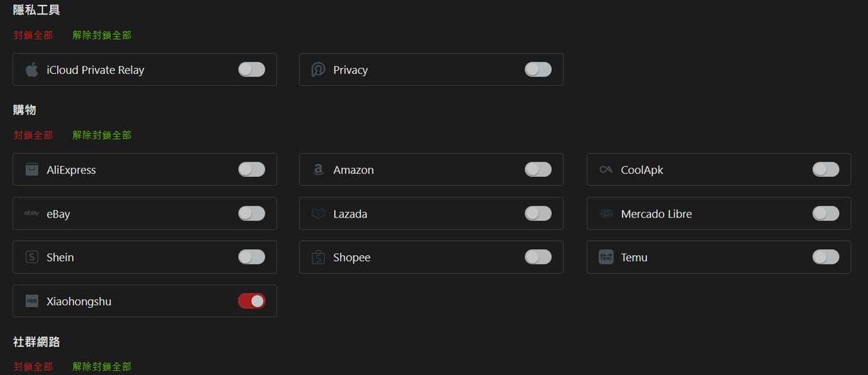
Task: Click 解除封鎖全部 under 隱私工具
Action: [x=102, y=35]
